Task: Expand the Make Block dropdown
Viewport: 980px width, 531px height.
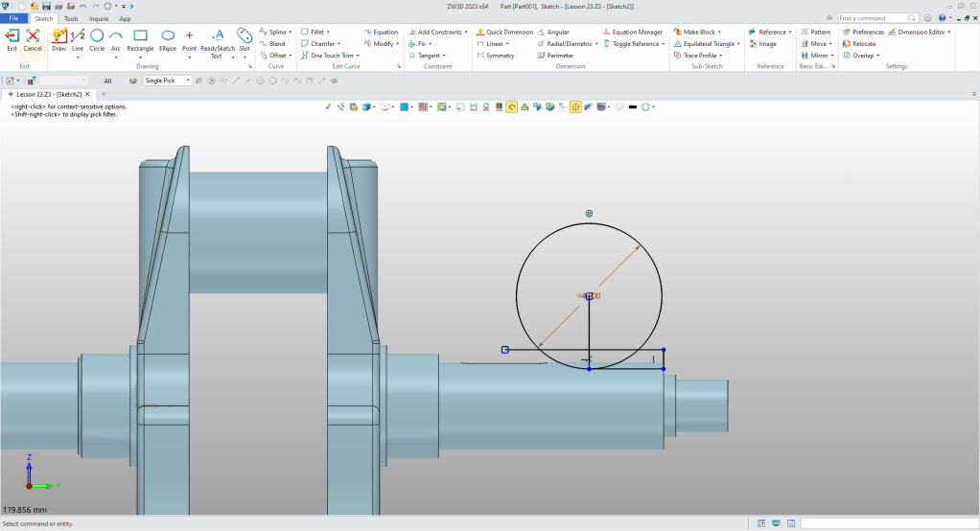Action: [x=719, y=32]
